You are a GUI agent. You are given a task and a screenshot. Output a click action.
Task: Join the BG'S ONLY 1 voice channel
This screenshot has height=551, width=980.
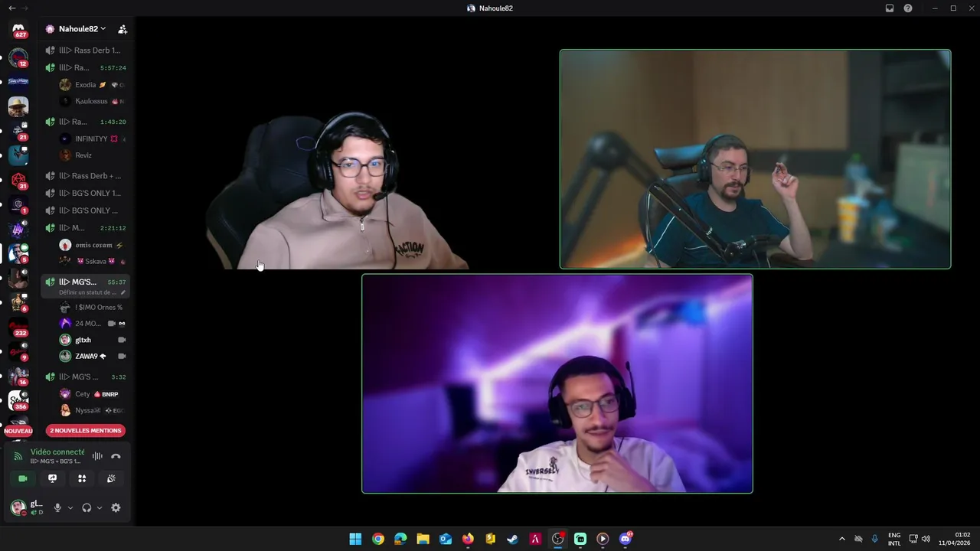click(86, 193)
